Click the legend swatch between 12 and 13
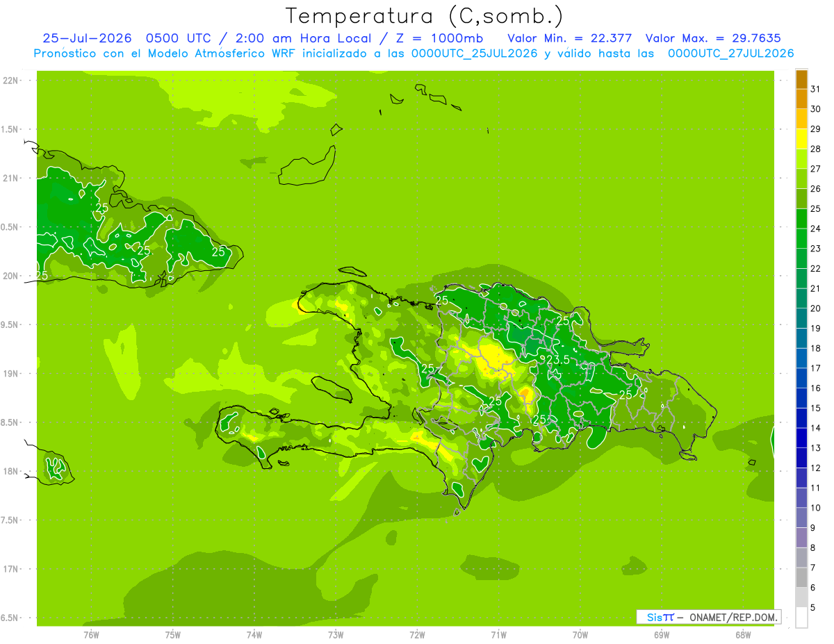 point(801,458)
